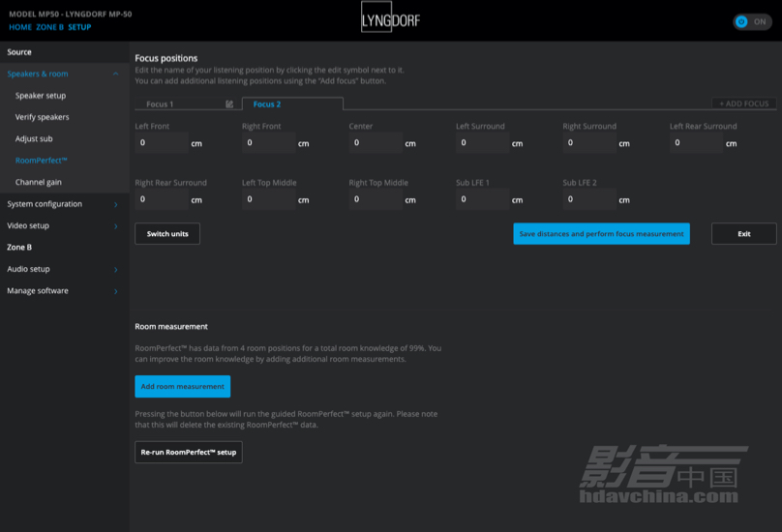Screen dimensions: 782x532
Task: Open Speaker setup page
Action: click(41, 95)
